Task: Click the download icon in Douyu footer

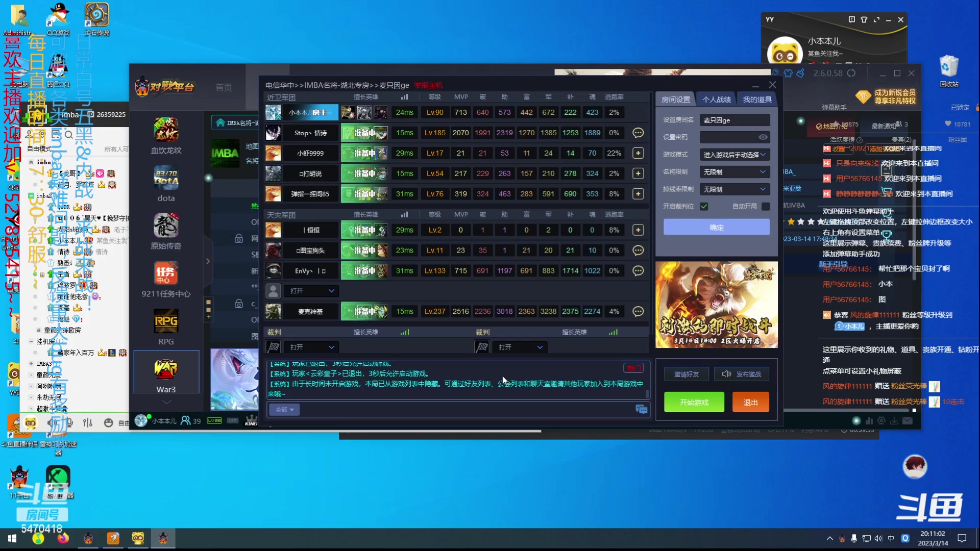Action: [x=894, y=421]
